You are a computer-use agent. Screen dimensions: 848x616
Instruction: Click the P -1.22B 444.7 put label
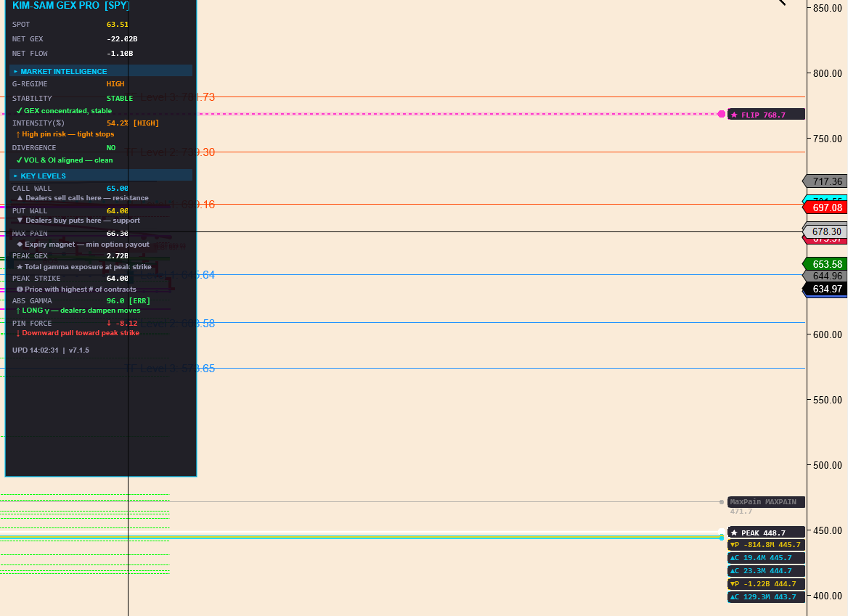(766, 584)
